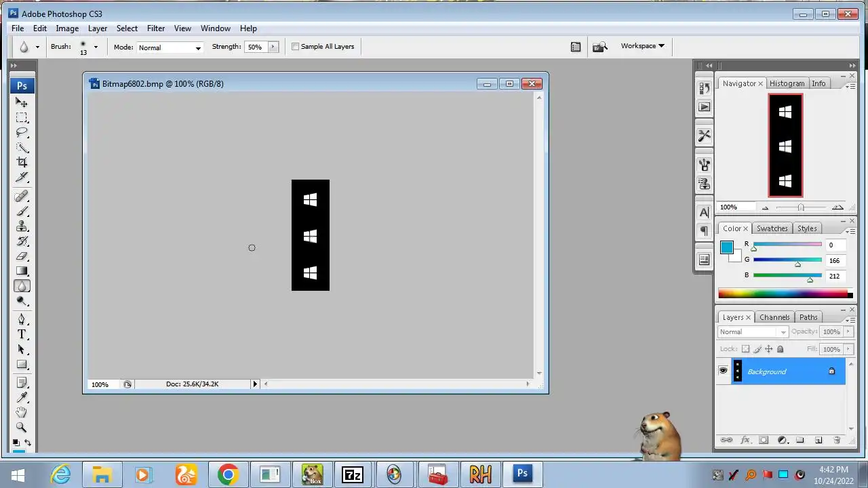Image resolution: width=868 pixels, height=488 pixels.
Task: Open the Image menu
Action: pos(67,28)
